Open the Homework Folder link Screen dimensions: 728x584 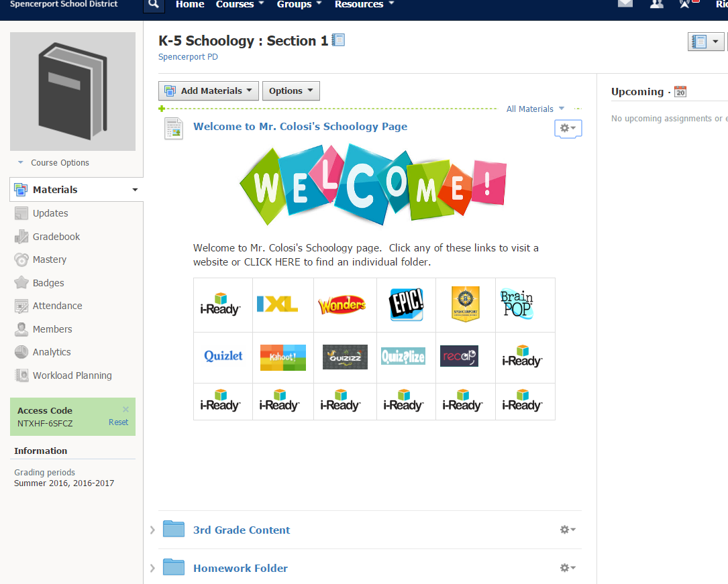point(240,568)
